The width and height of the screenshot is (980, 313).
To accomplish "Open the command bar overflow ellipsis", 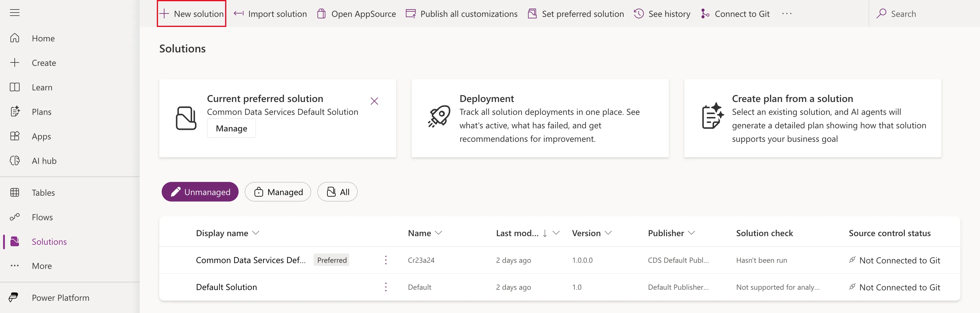I will coord(787,14).
